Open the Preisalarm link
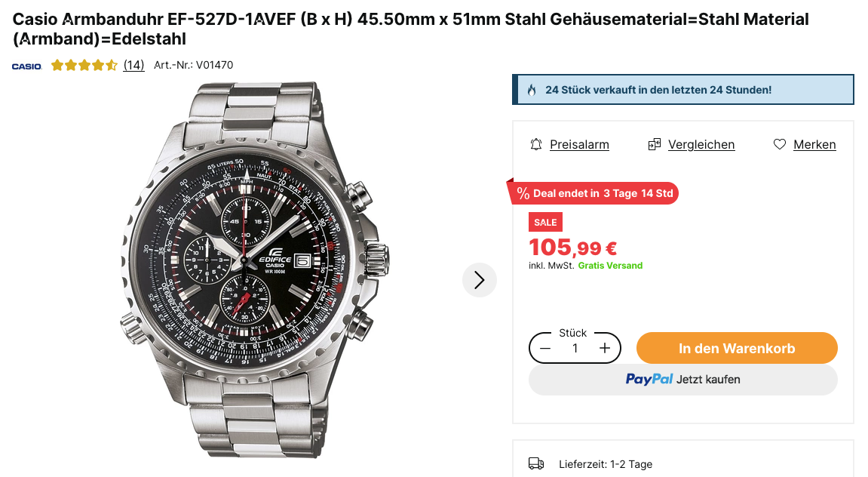Screen dimensions: 868x477 tap(579, 144)
